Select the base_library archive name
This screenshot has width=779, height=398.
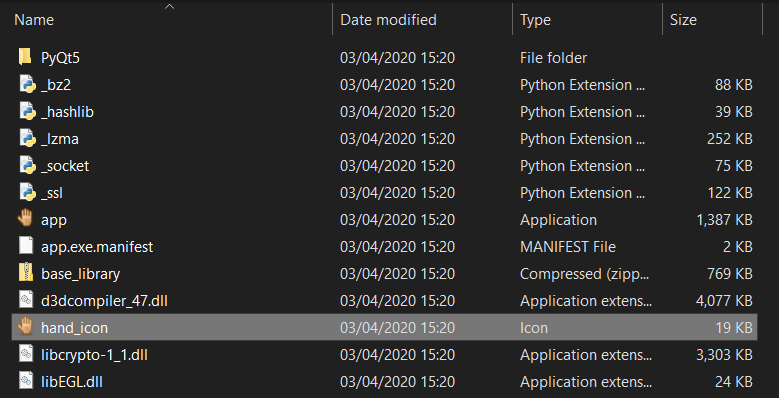[80, 273]
